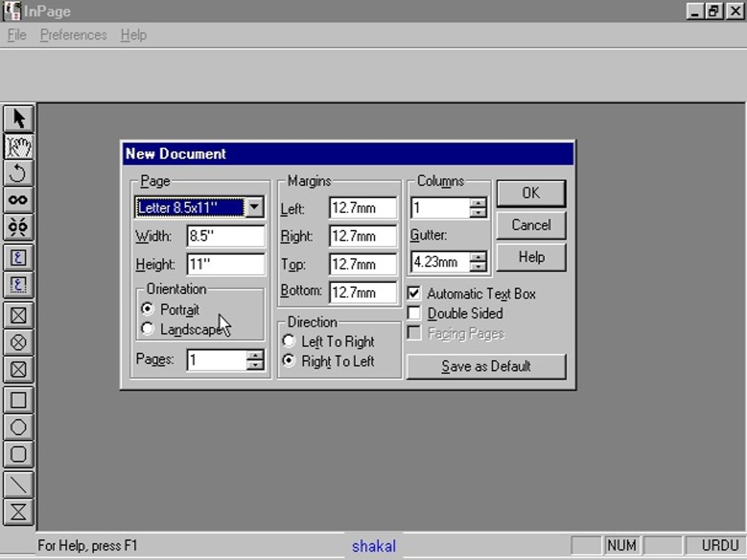747x560 pixels.
Task: Increase the Gutter value spinner
Action: (x=478, y=257)
